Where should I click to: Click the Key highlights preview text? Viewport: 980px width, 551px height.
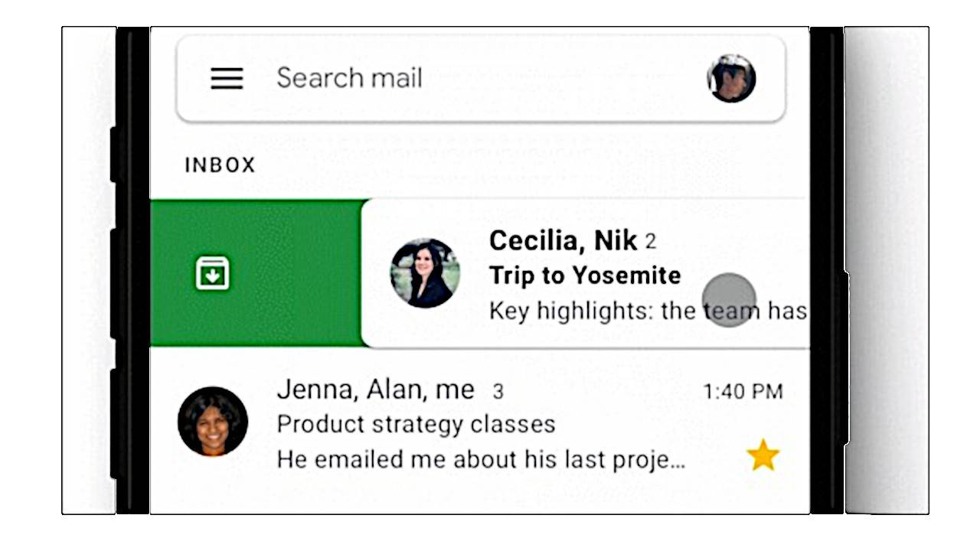pyautogui.click(x=648, y=311)
